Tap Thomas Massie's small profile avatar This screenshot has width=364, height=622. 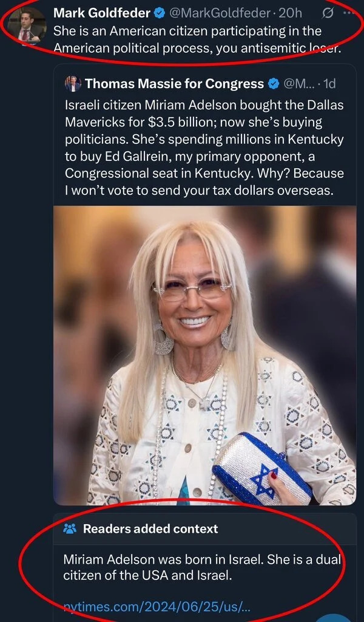tap(73, 83)
